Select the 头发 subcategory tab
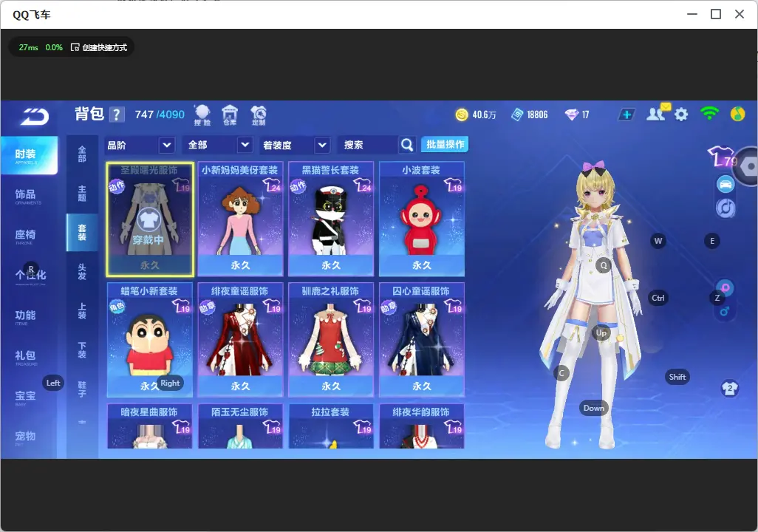Viewport: 758px width, 532px height. (82, 272)
